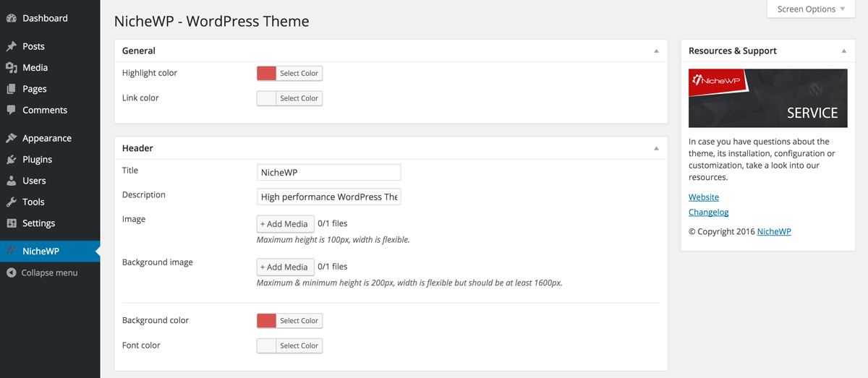The image size is (868, 378).
Task: Collapse the Header panel
Action: [656, 148]
